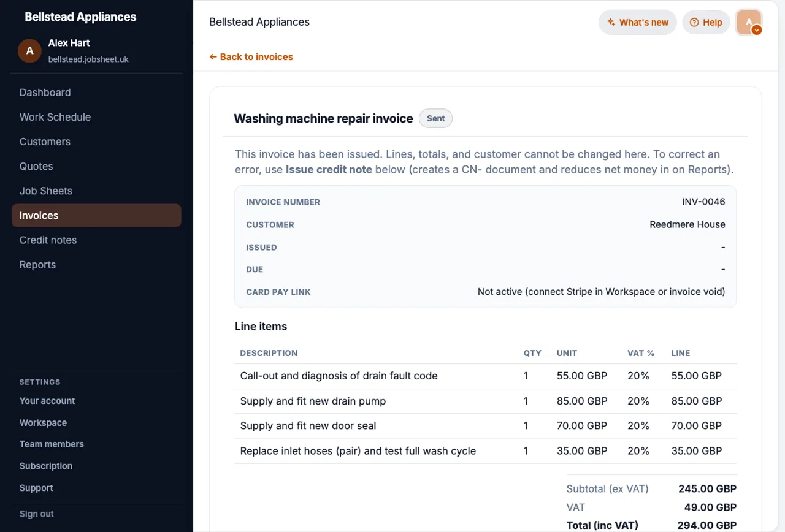
Task: Click the total 294.00 GBP
Action: pyautogui.click(x=706, y=525)
